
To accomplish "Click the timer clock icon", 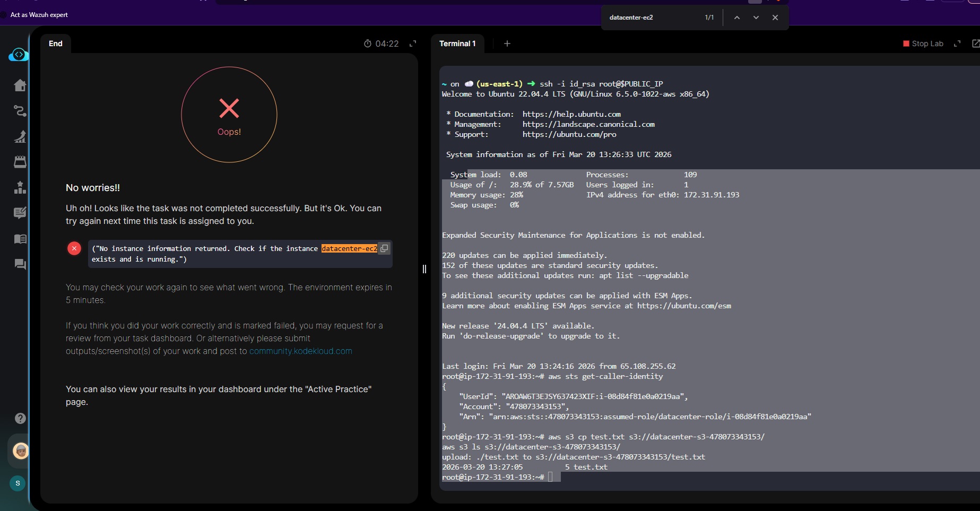I will [368, 44].
